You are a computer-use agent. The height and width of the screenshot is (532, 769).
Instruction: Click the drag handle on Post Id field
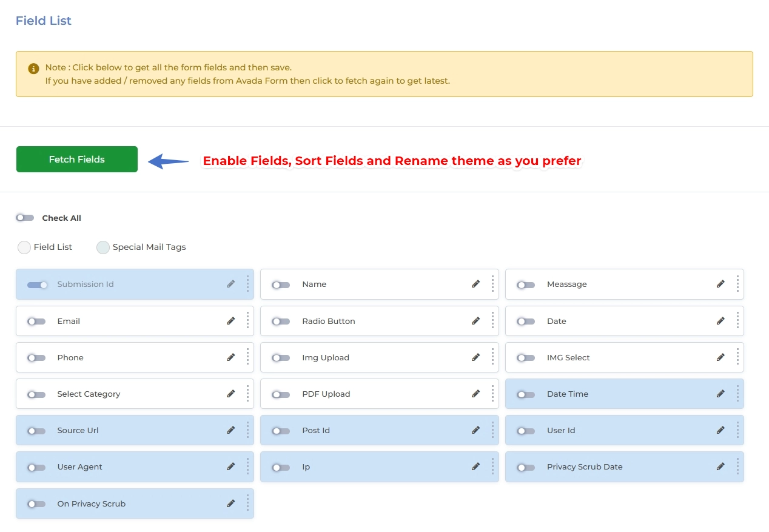[x=492, y=430]
